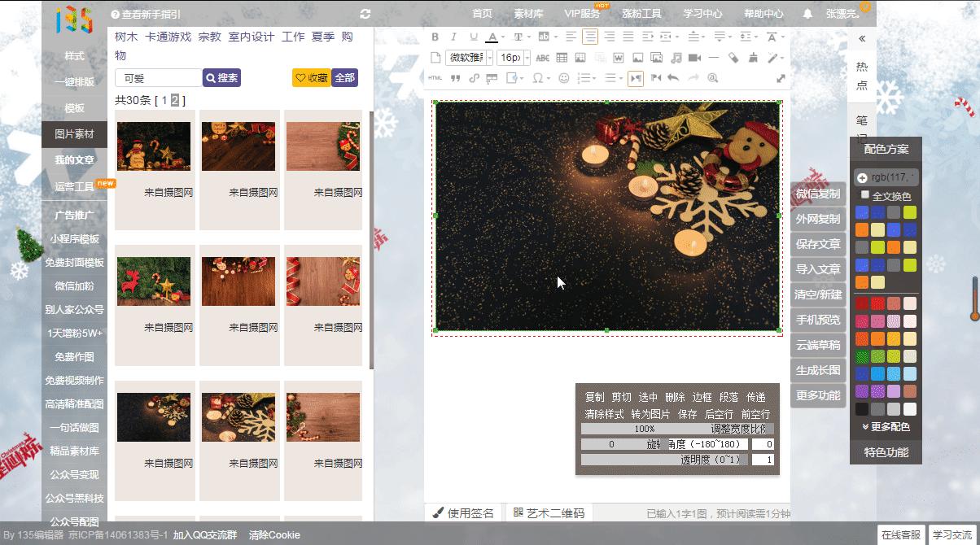This screenshot has height=545, width=980.
Task: Enable the 全文换色 checkbox
Action: [x=865, y=195]
